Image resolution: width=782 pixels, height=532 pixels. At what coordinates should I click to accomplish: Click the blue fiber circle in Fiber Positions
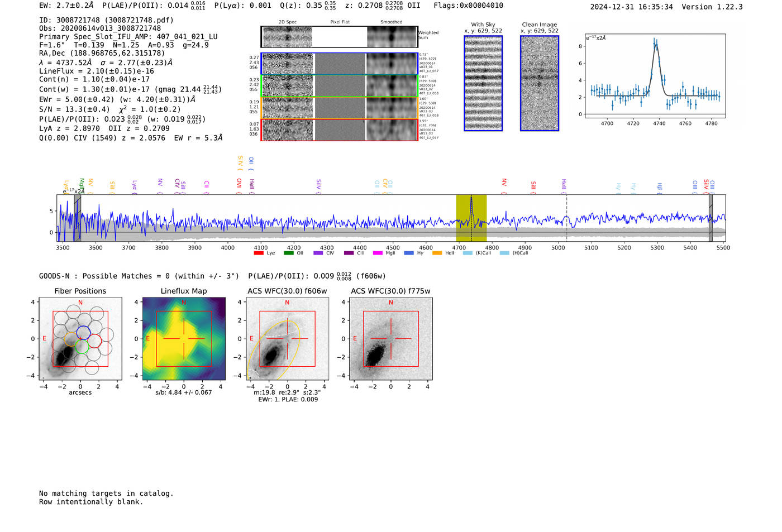[83, 333]
